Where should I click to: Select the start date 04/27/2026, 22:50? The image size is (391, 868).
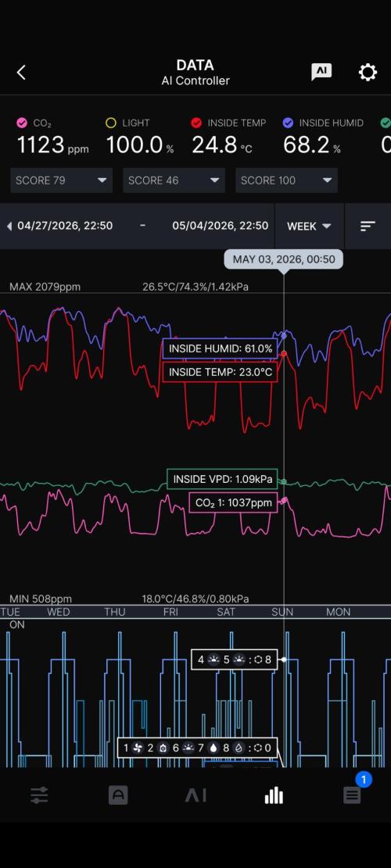coord(65,226)
